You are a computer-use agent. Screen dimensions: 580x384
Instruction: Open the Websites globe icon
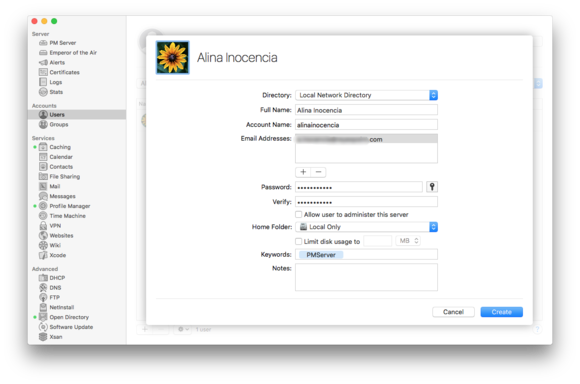(43, 235)
